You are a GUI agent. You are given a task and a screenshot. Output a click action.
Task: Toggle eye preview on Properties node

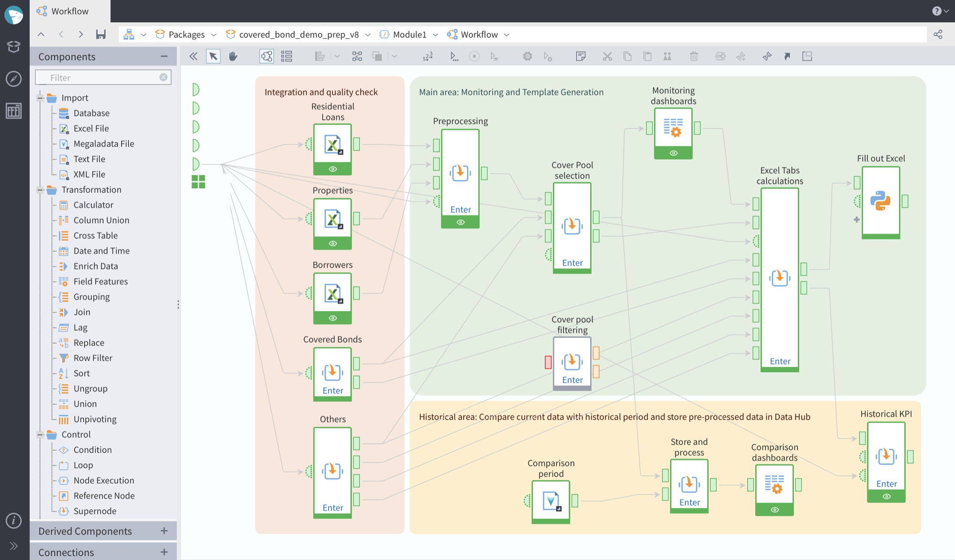(333, 244)
